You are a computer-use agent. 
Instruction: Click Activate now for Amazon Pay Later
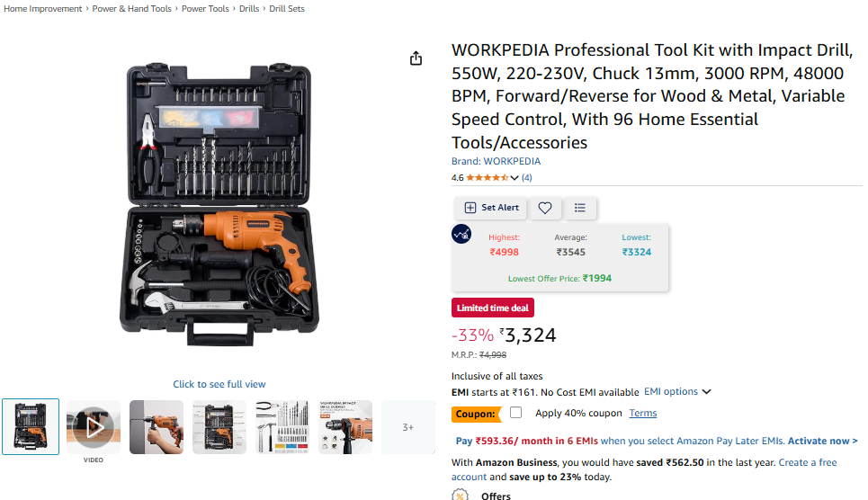823,441
